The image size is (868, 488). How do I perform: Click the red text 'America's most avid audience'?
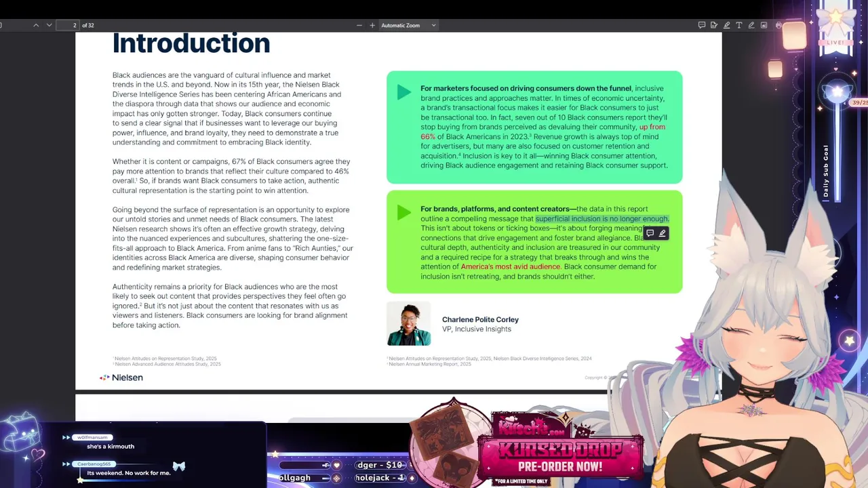(511, 266)
